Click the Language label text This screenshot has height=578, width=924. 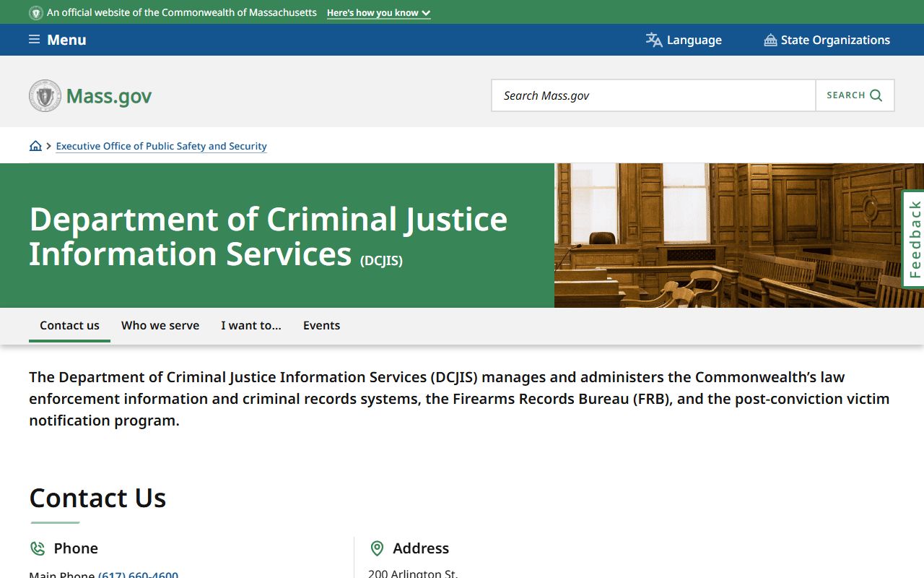point(694,40)
